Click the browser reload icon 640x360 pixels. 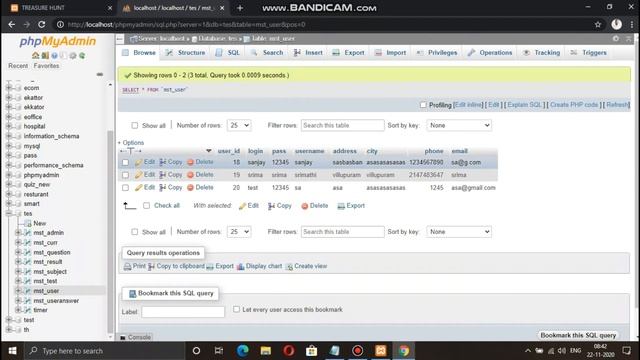tap(42, 24)
